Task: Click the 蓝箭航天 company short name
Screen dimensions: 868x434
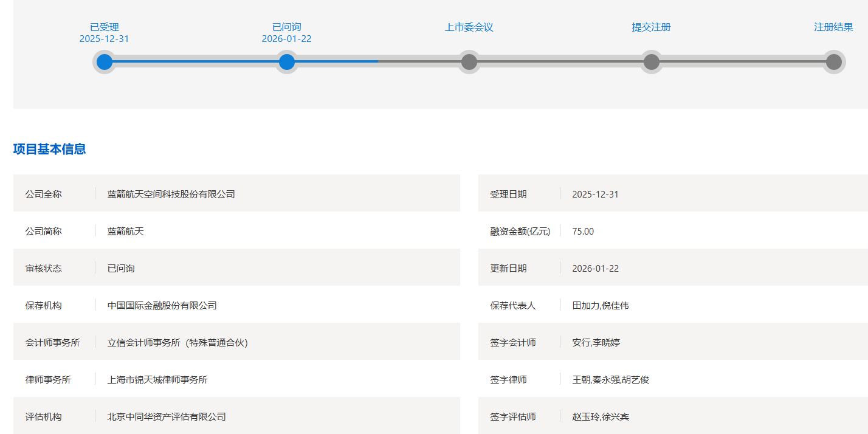Action: pyautogui.click(x=125, y=231)
